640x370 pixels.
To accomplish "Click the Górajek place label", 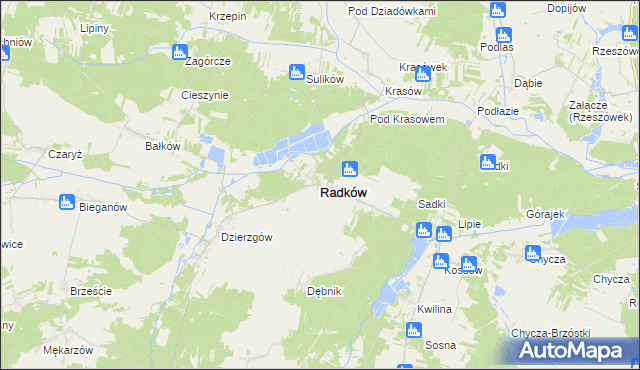I will [545, 214].
